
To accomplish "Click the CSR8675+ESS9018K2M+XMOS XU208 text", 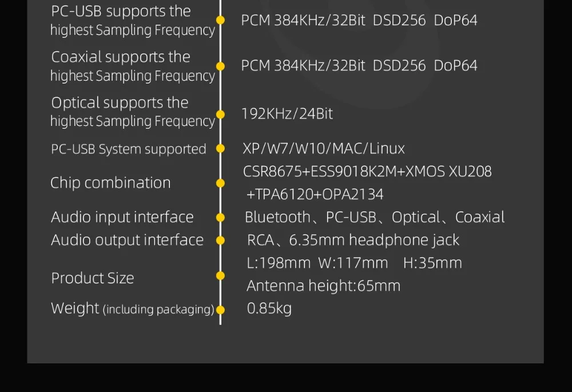I will click(367, 172).
